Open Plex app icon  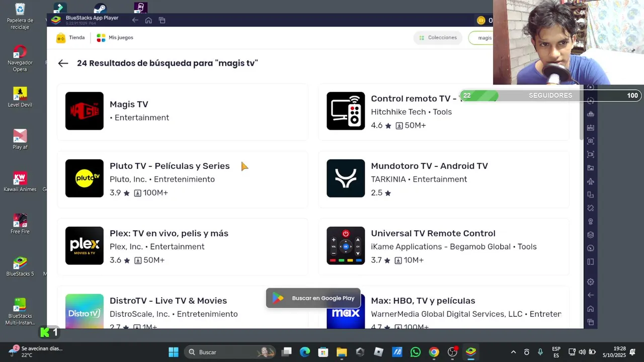85,246
